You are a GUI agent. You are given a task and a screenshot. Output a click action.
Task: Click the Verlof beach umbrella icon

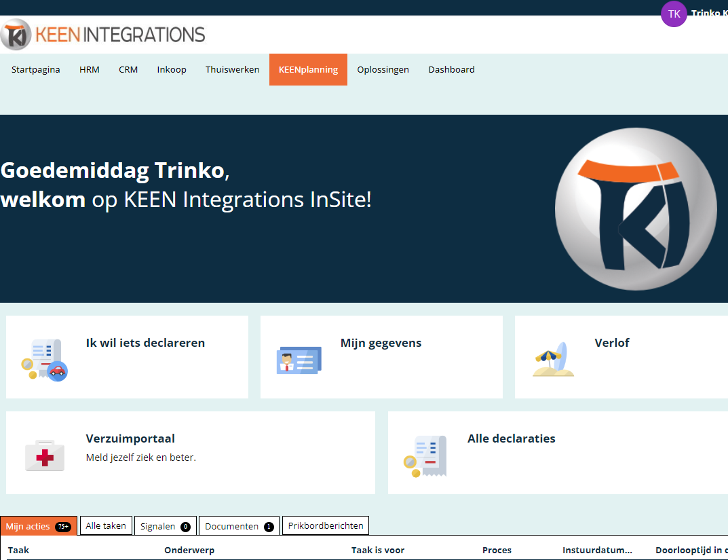(554, 359)
